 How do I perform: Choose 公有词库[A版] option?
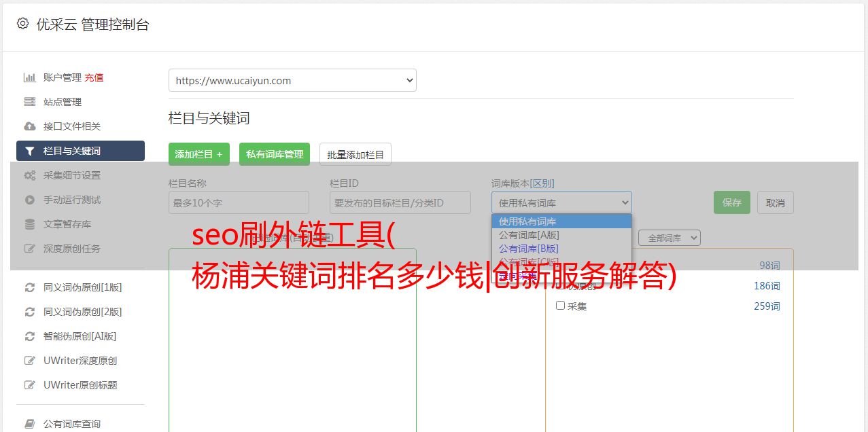pyautogui.click(x=561, y=235)
